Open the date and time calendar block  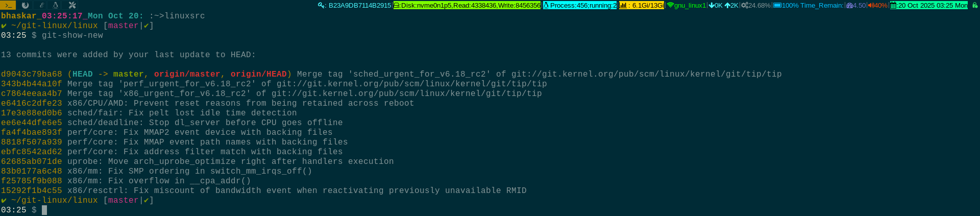(929, 5)
